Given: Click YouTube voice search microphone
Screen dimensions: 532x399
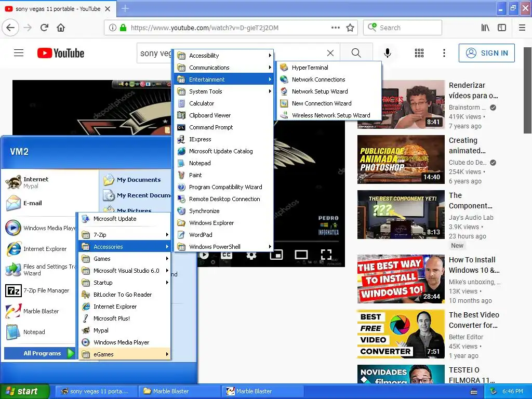Looking at the screenshot, I should tap(388, 53).
